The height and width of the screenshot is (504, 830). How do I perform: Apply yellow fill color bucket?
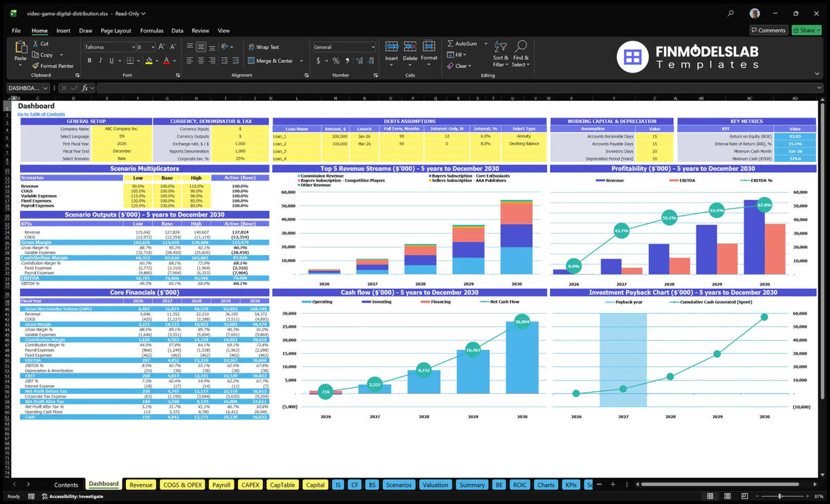(x=148, y=61)
